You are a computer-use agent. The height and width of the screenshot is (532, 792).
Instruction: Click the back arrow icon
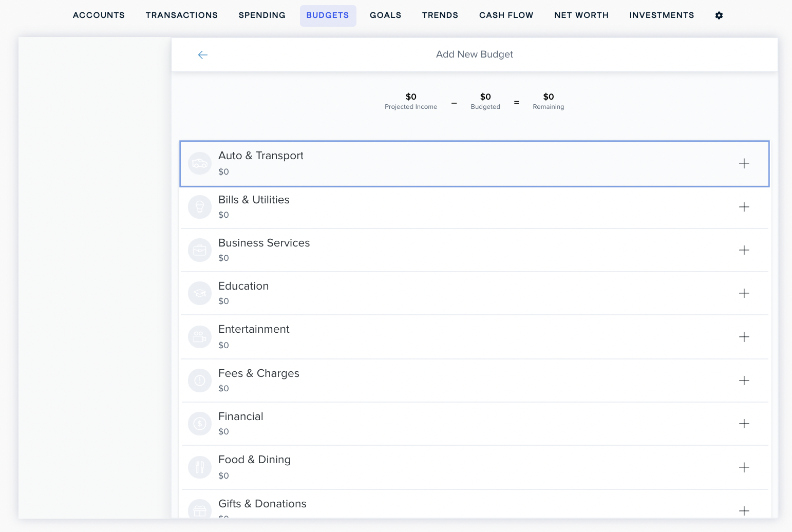202,55
